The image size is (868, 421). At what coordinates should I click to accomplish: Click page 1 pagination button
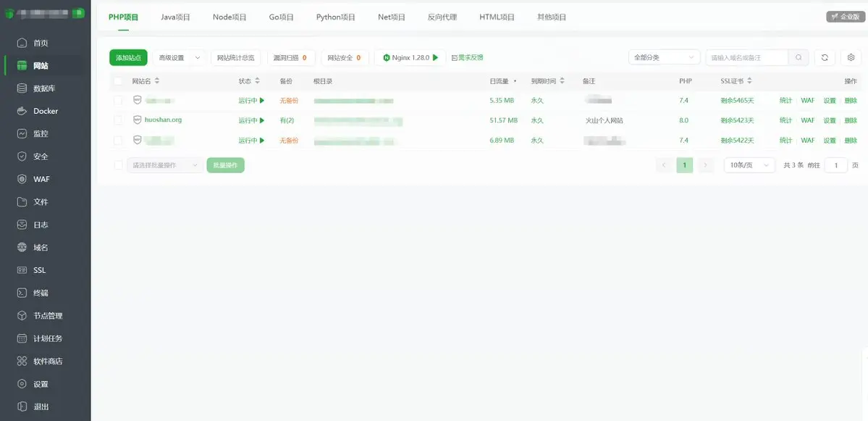tap(685, 165)
